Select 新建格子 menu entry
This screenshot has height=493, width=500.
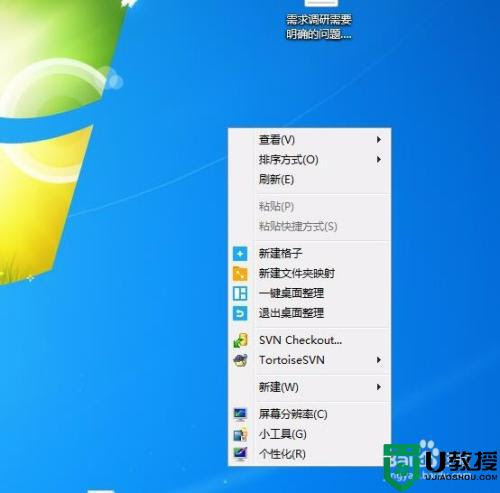(x=309, y=253)
